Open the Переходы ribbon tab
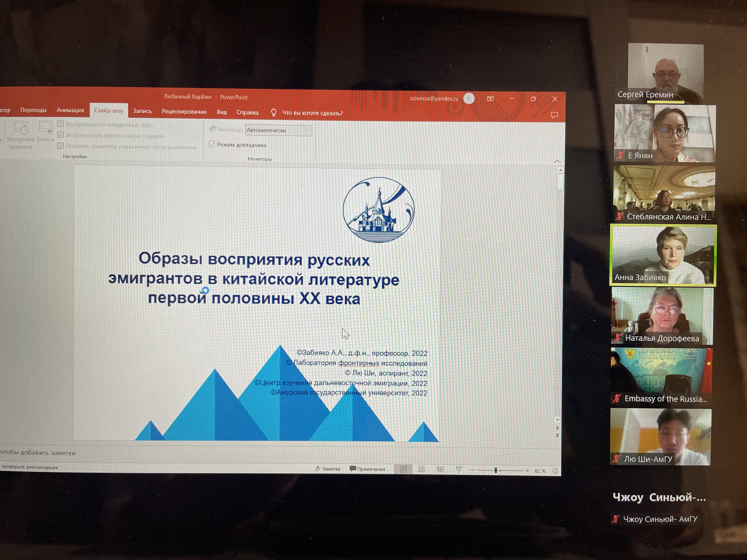The height and width of the screenshot is (560, 747). [x=33, y=110]
